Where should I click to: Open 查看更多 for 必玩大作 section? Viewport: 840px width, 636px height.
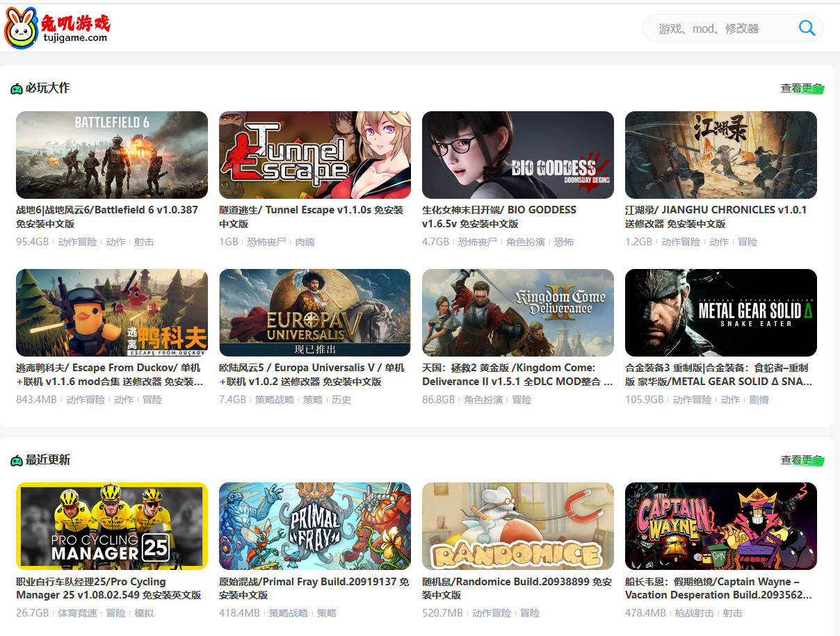click(x=801, y=88)
